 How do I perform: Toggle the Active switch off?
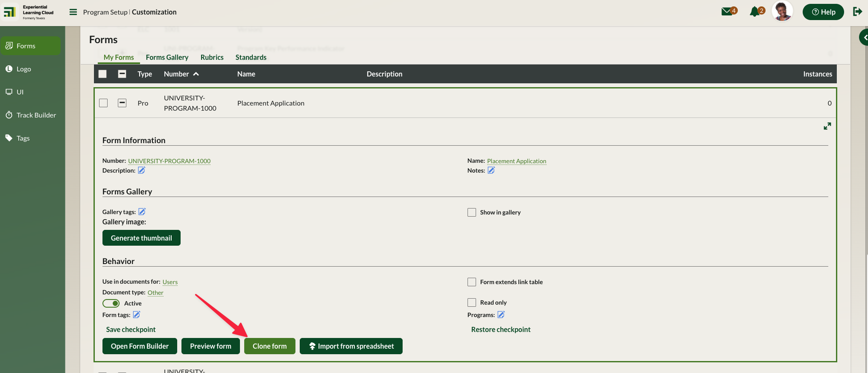[111, 303]
